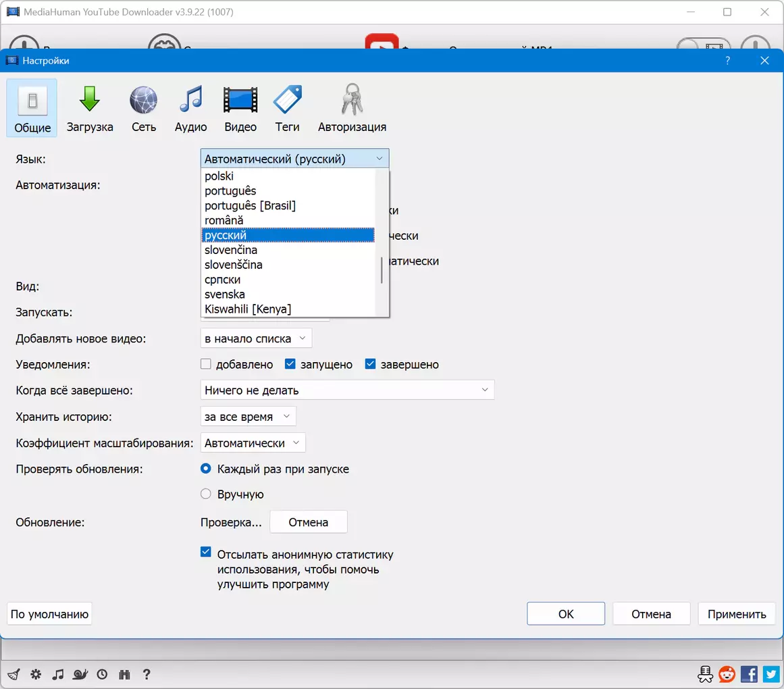Enable the добавлено notification checkbox
The image size is (784, 689).
click(x=205, y=364)
